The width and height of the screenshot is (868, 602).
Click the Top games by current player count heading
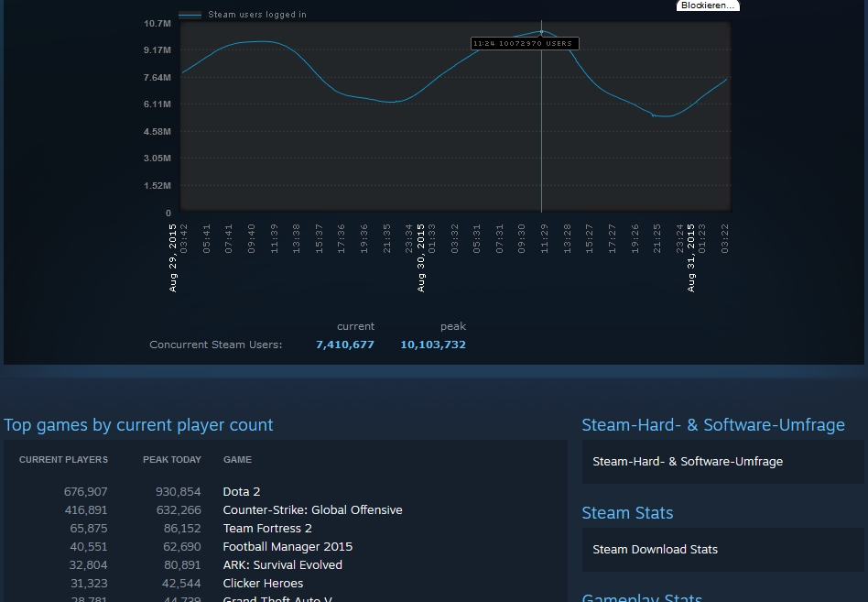pyautogui.click(x=138, y=425)
